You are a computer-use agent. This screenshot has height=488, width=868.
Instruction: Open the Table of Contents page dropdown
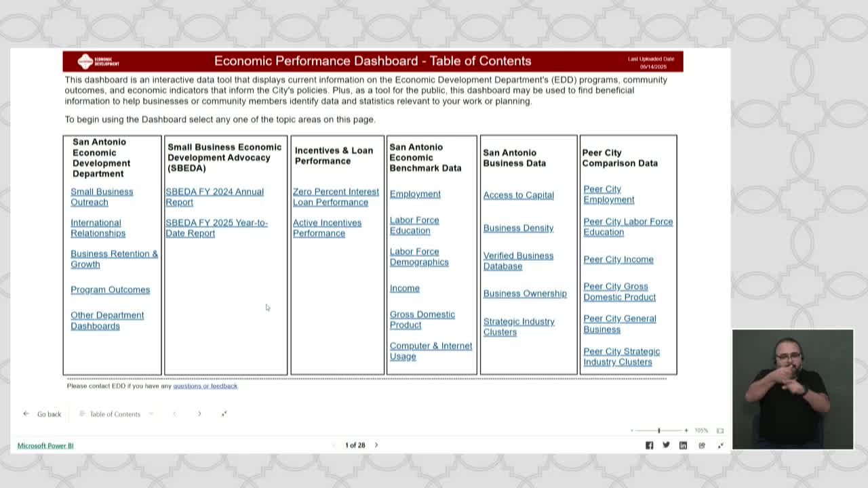click(117, 414)
